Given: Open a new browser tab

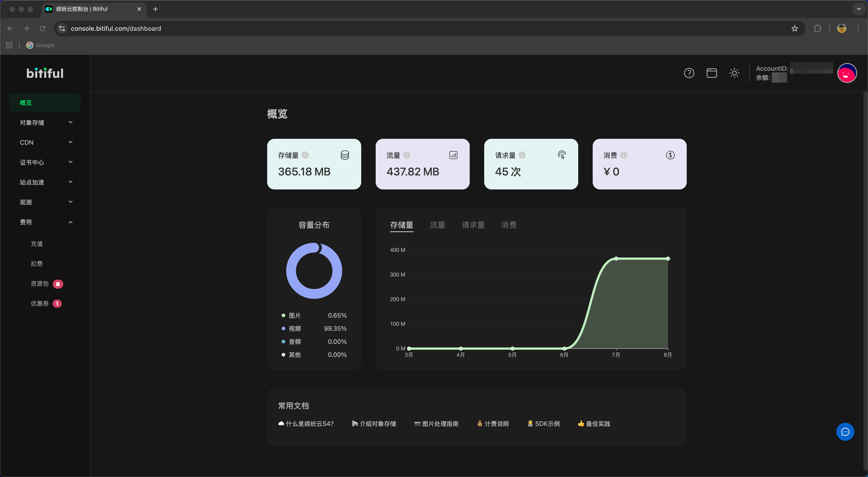Looking at the screenshot, I should point(155,9).
